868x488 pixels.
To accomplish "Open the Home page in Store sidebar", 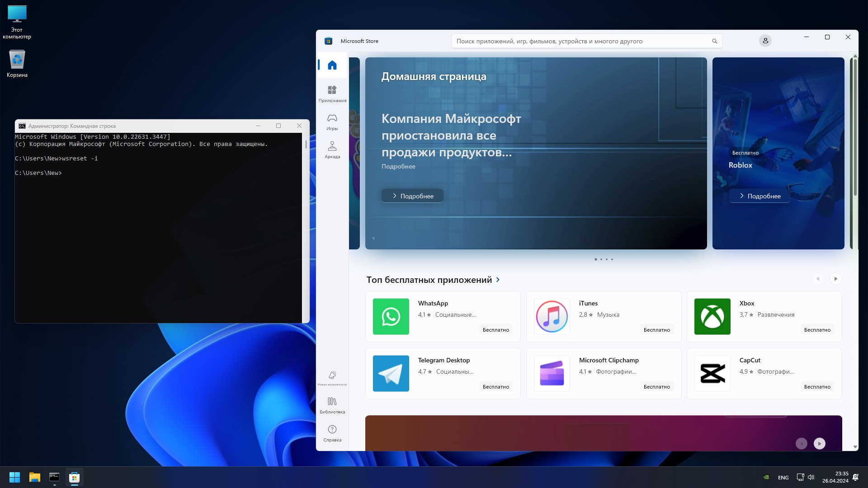I will [332, 65].
